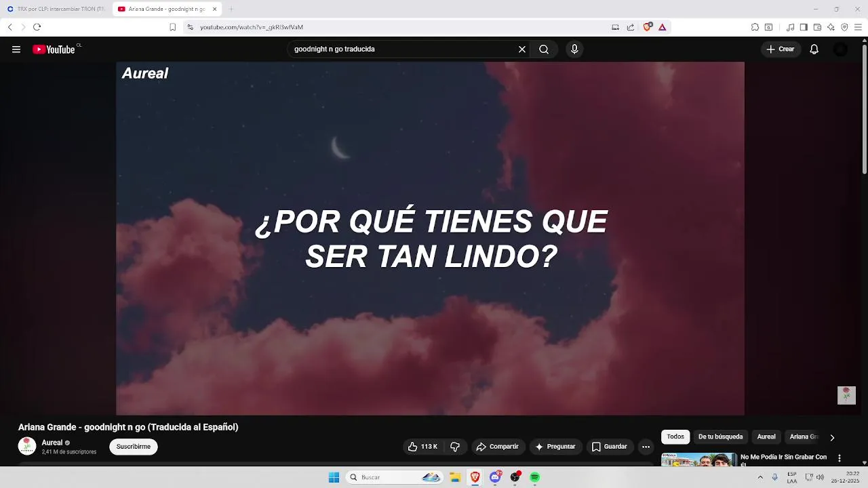Open the YouTube hamburger guide menu
The width and height of the screenshot is (868, 488).
[16, 49]
